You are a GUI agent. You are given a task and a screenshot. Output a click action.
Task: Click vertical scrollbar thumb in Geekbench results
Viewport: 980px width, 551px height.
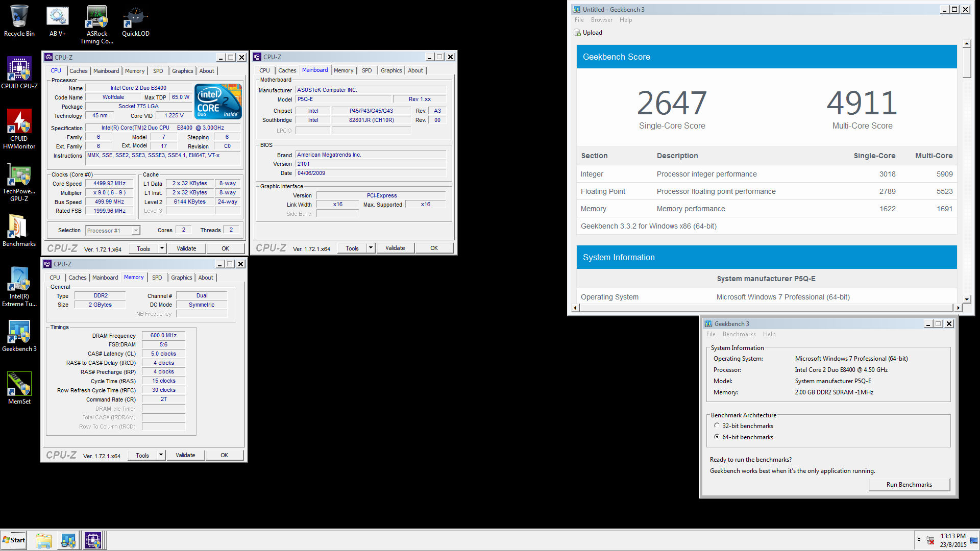(966, 63)
